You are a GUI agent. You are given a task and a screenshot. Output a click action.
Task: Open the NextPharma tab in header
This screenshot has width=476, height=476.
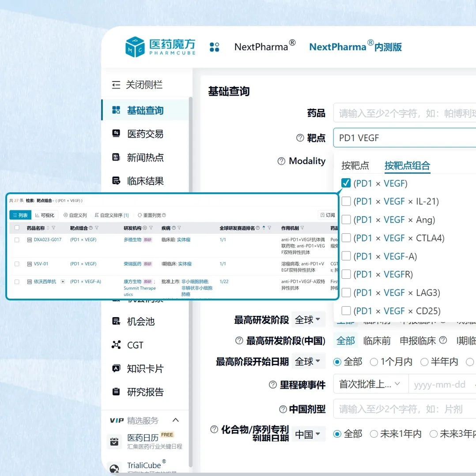tap(265, 46)
